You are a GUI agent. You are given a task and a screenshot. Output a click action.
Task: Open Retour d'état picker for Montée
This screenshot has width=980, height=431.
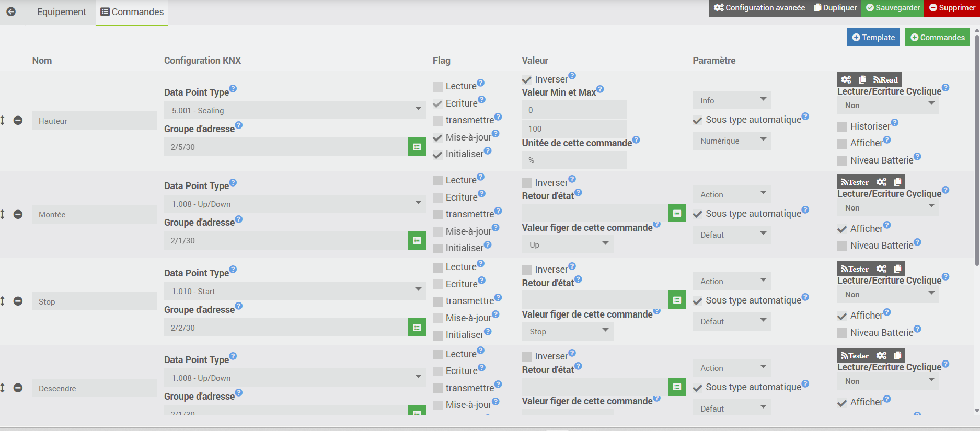[677, 213]
